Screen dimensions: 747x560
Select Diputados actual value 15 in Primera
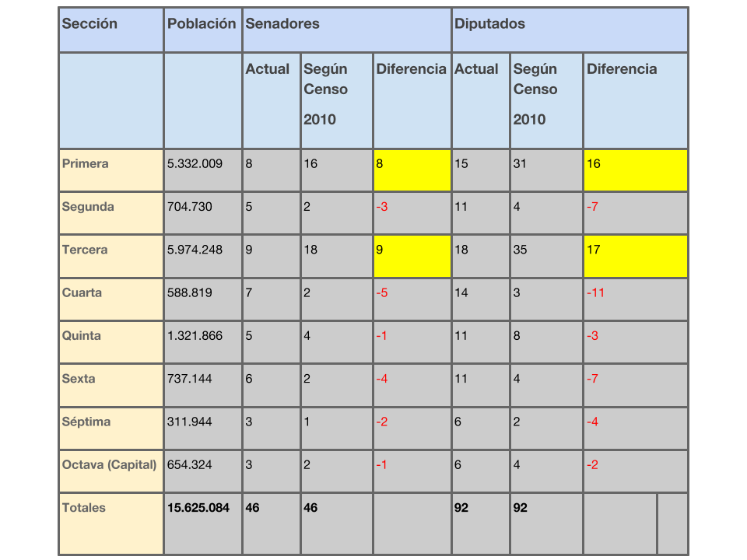pyautogui.click(x=461, y=164)
